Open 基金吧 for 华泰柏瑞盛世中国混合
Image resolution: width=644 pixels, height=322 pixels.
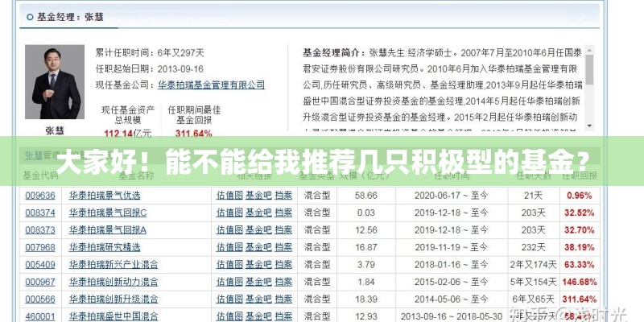(258, 316)
